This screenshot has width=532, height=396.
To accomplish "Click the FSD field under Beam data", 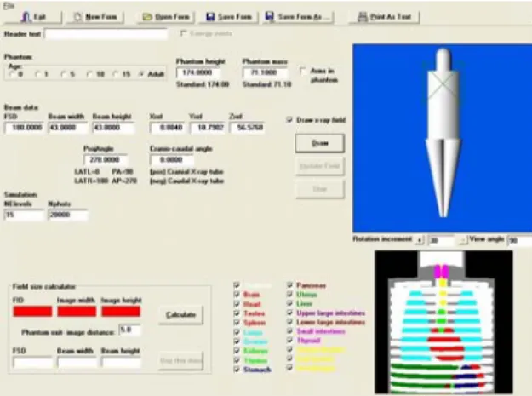I will [x=24, y=128].
